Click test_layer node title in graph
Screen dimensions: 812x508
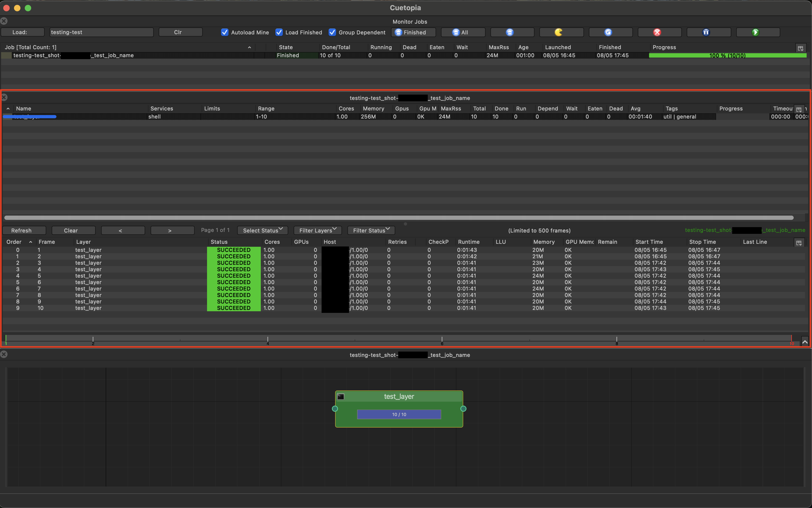point(399,396)
